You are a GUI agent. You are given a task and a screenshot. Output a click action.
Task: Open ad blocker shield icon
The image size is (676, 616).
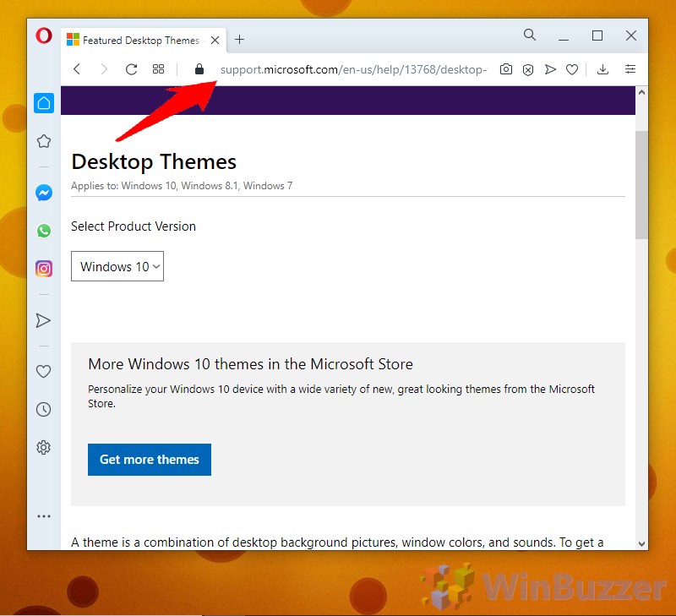click(x=527, y=69)
